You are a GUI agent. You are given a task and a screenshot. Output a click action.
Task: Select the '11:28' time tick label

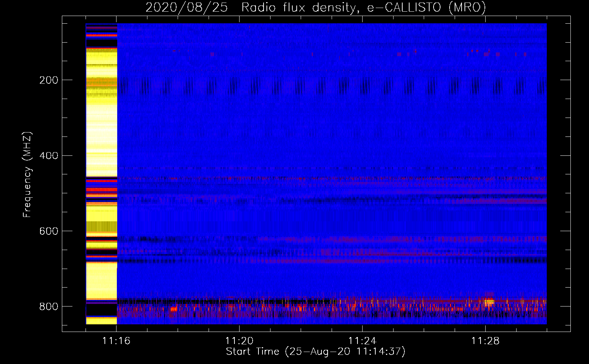[x=485, y=341]
